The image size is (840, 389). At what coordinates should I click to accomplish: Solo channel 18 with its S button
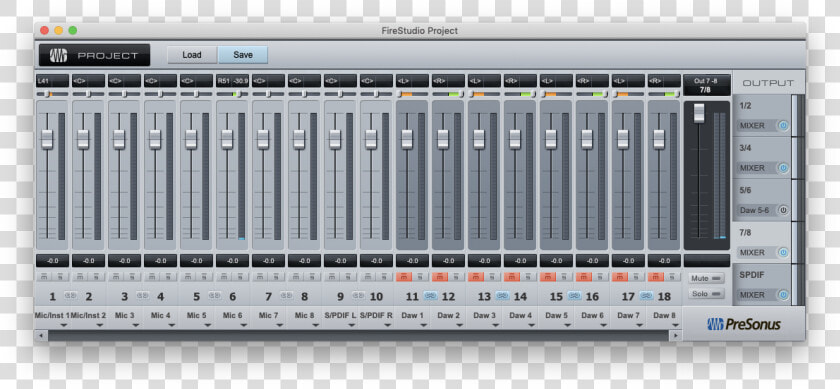point(672,276)
